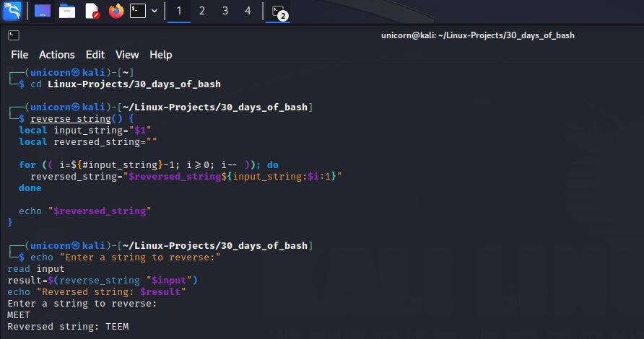Viewport: 644px width, 339px height.
Task: Launch the text editor document icon
Action: tap(92, 11)
